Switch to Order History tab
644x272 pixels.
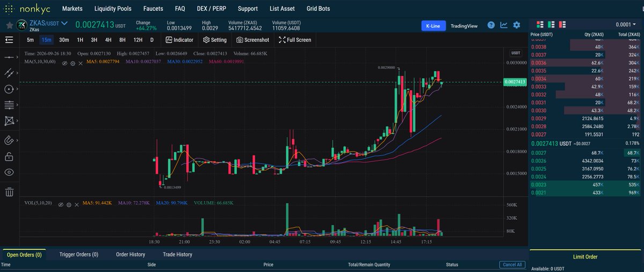coord(130,254)
